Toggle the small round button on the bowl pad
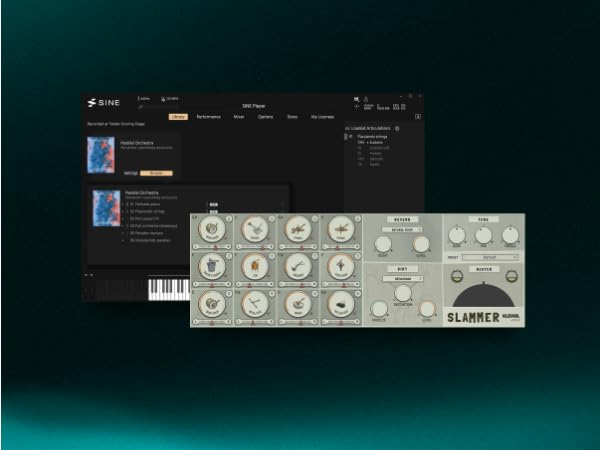 click(x=315, y=293)
